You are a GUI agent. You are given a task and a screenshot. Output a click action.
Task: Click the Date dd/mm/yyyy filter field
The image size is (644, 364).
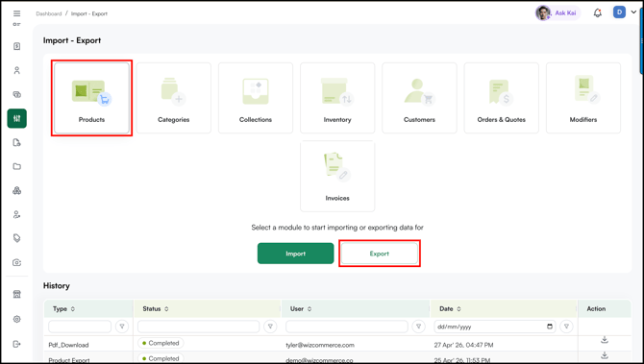click(x=495, y=327)
